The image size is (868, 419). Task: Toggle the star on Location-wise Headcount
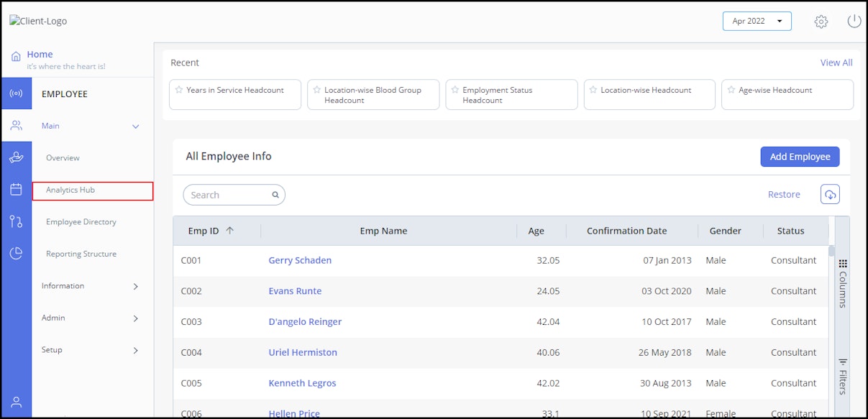(593, 90)
